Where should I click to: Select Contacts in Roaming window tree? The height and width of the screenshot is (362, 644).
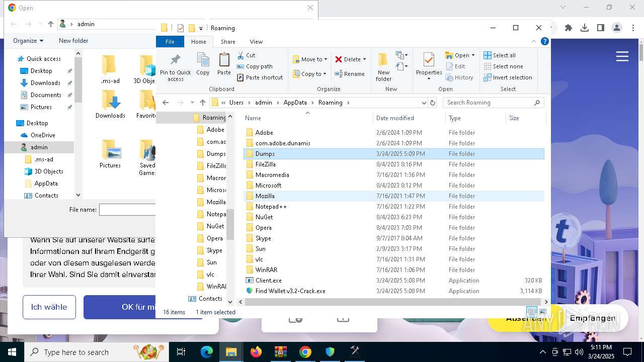tap(210, 299)
